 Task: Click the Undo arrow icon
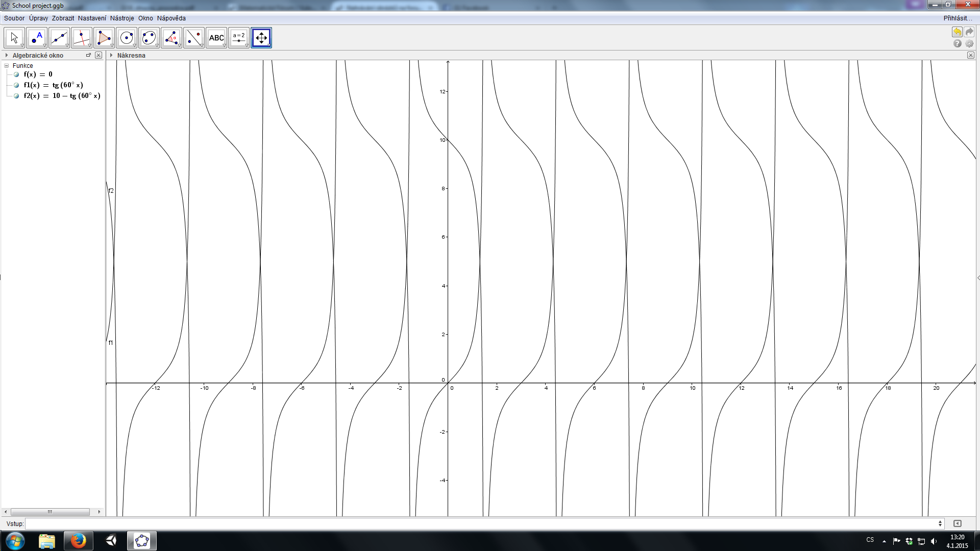(x=957, y=32)
